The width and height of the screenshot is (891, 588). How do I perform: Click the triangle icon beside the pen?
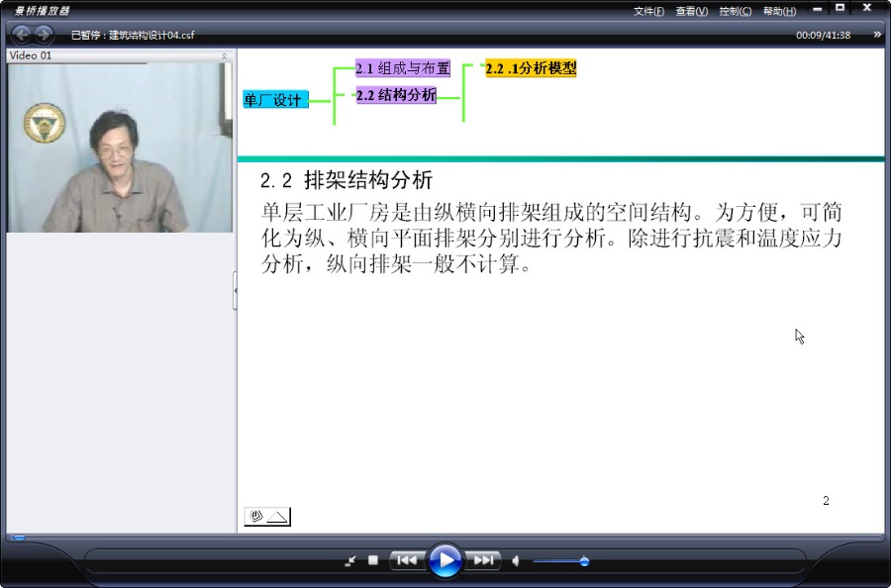tap(278, 517)
